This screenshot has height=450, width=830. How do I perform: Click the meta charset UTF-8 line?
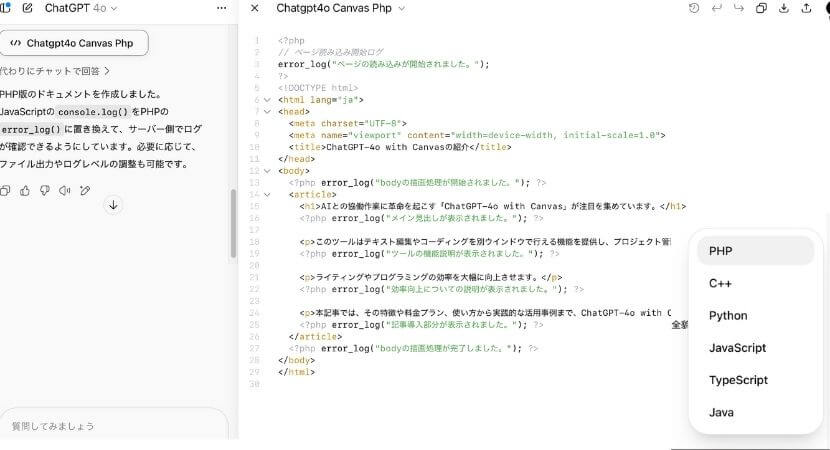coord(347,123)
